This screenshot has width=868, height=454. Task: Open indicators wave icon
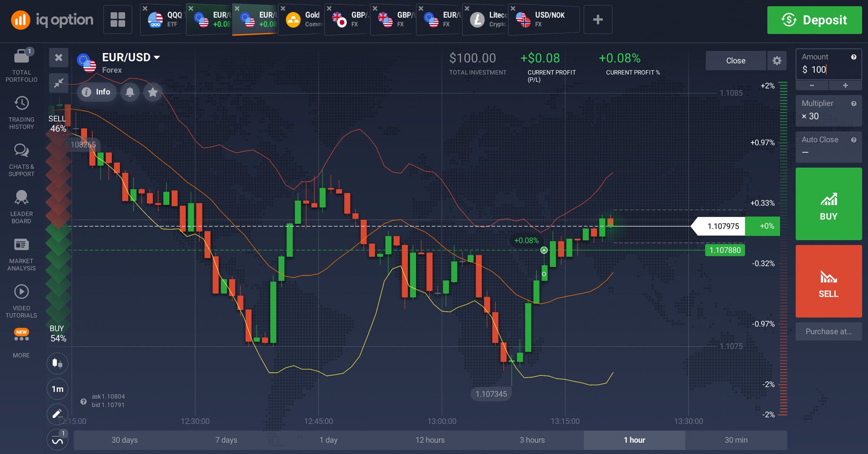point(57,440)
